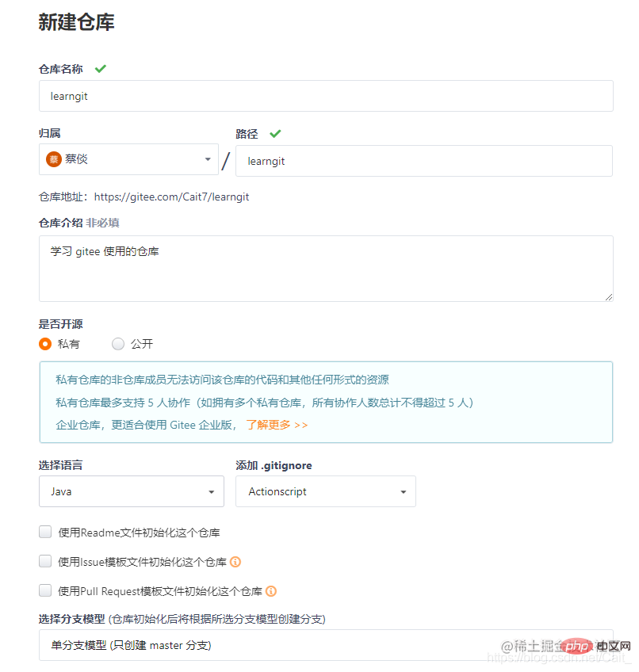This screenshot has width=639, height=672.
Task: Open the language dropdown showing Java
Action: [132, 491]
